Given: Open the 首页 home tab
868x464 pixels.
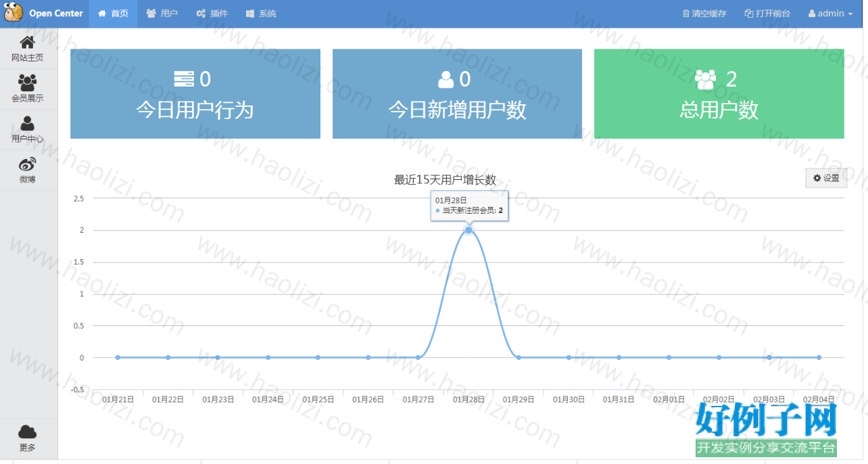Looking at the screenshot, I should point(113,14).
